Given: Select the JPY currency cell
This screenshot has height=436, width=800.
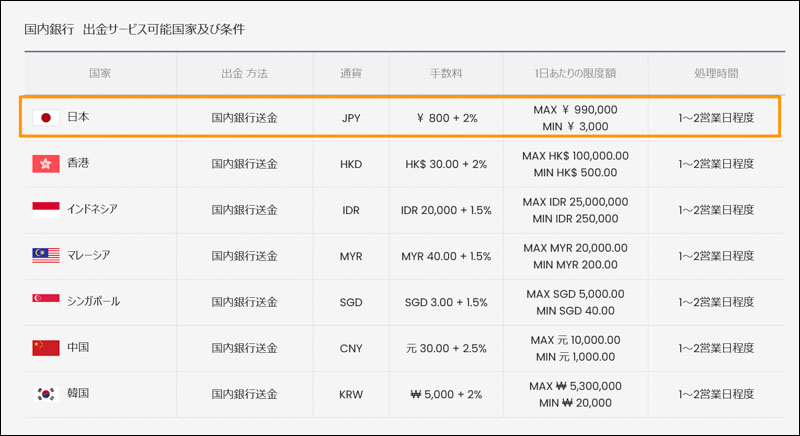Looking at the screenshot, I should (x=351, y=118).
